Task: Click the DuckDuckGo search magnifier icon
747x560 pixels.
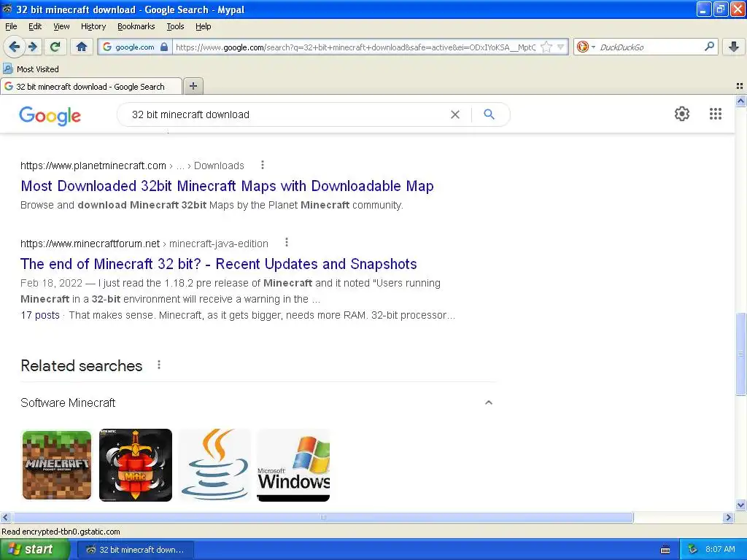Action: 709,47
